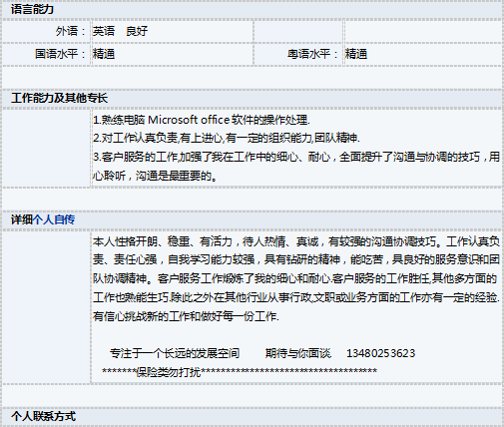The width and height of the screenshot is (504, 427).
Task: Click the 工作能力及其他专长 section header
Action: 59,98
